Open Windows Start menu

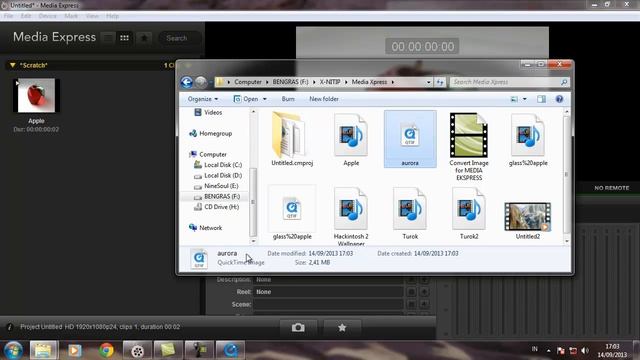point(13,350)
